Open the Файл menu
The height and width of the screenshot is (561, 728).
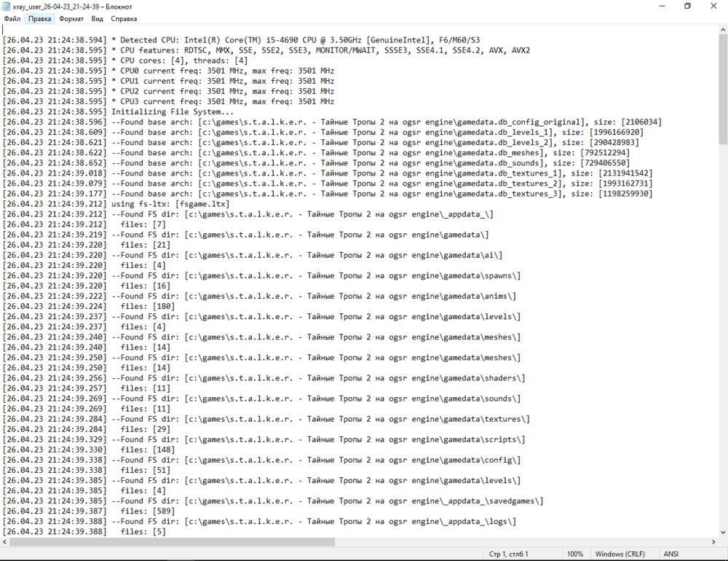(x=12, y=19)
